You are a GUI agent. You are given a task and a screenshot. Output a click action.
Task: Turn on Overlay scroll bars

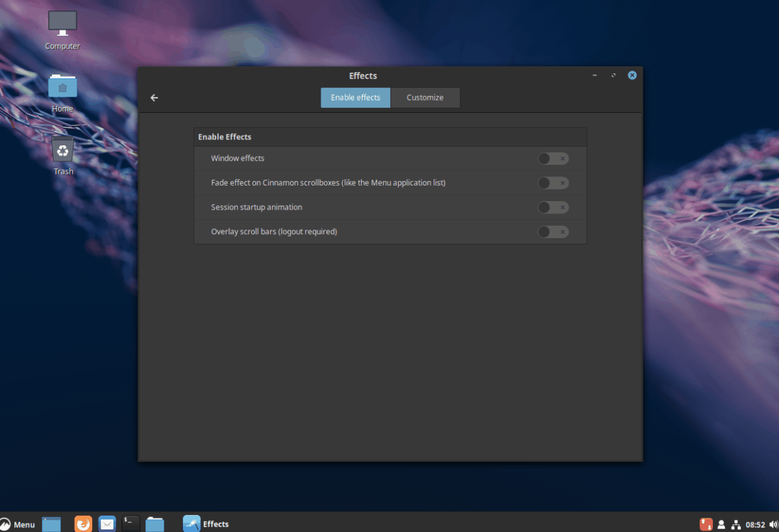pyautogui.click(x=552, y=232)
